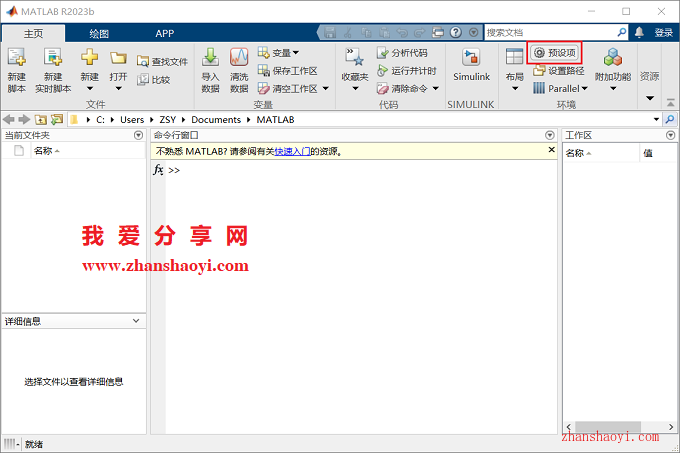This screenshot has height=453, width=680.
Task: Click 清除命令 (Clear Commands)
Action: coord(402,88)
